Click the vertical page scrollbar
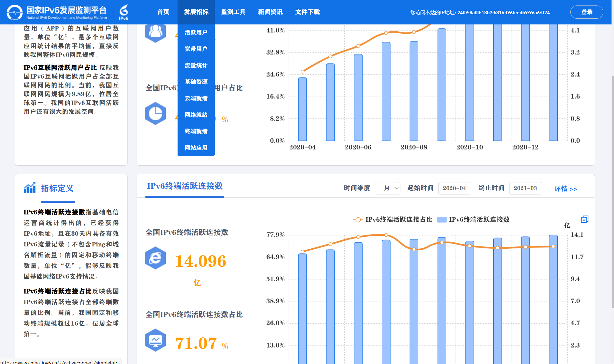614x364 pixels. [612, 192]
